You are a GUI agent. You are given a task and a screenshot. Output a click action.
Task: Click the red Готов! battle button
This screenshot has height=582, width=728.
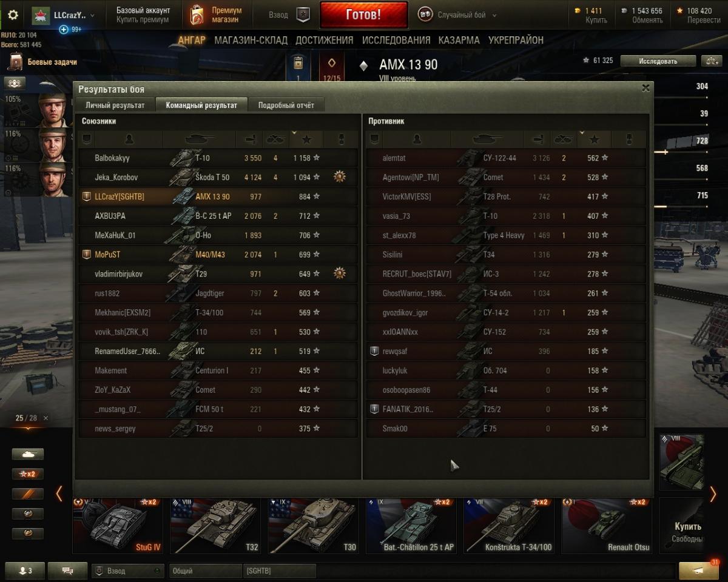pyautogui.click(x=363, y=15)
